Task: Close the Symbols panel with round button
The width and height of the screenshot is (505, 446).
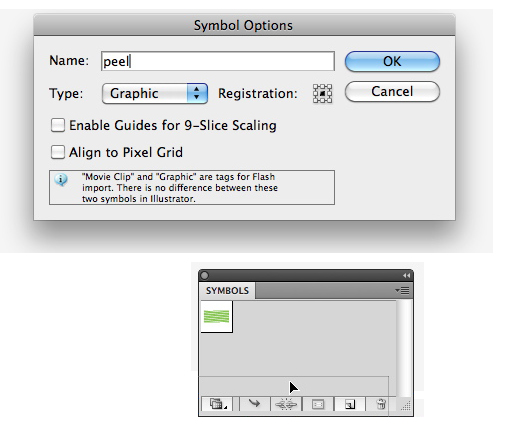Action: pyautogui.click(x=205, y=276)
